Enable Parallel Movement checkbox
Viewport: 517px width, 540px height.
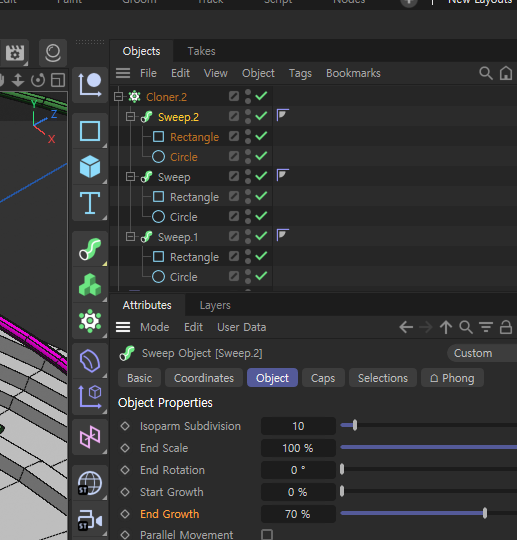[x=267, y=534]
